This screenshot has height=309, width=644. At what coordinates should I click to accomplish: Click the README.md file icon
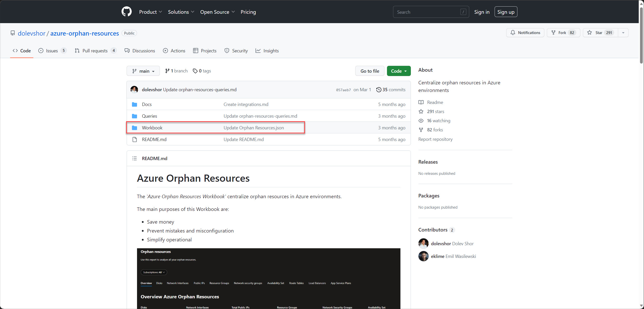tap(134, 139)
